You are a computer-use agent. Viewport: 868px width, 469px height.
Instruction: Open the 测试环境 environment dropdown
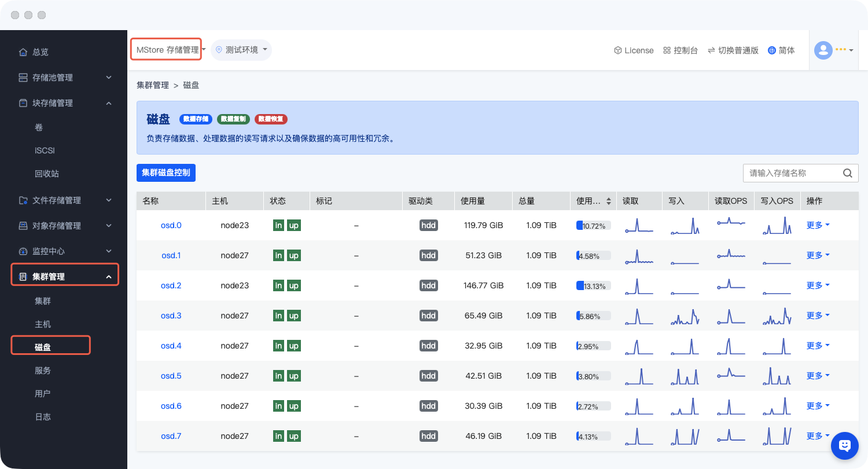pyautogui.click(x=241, y=50)
